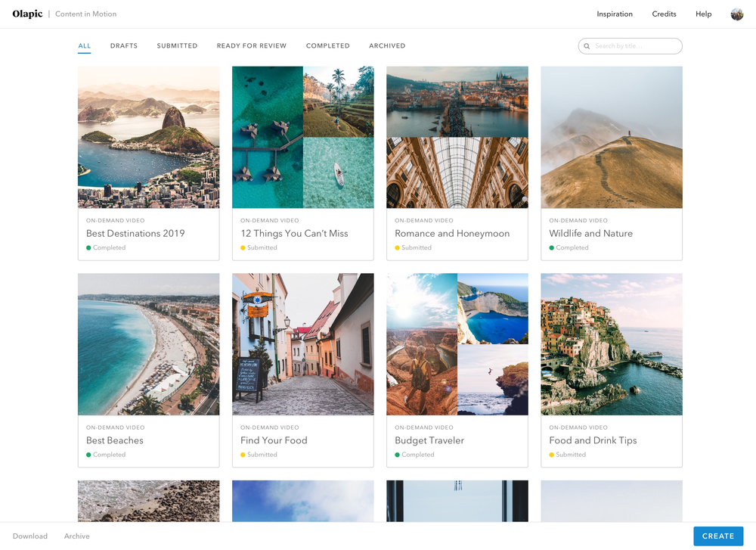756x550 pixels.
Task: Open the Budget Traveler thumbnail
Action: pos(457,344)
